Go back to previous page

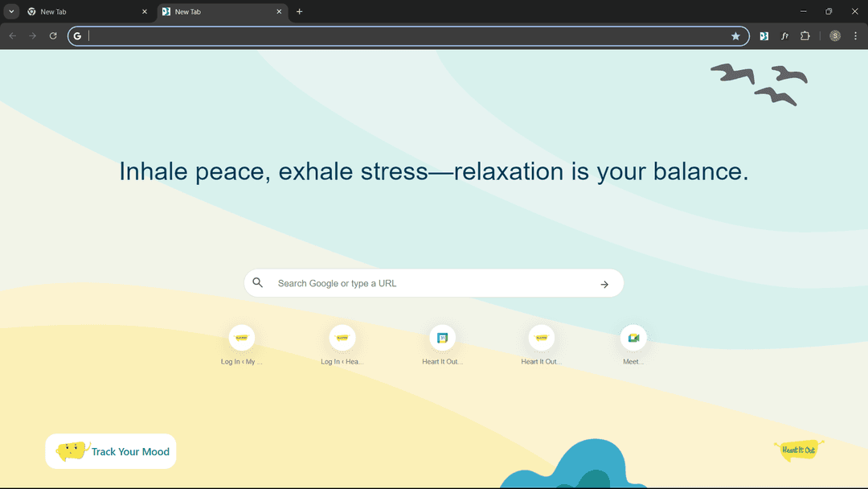(12, 36)
